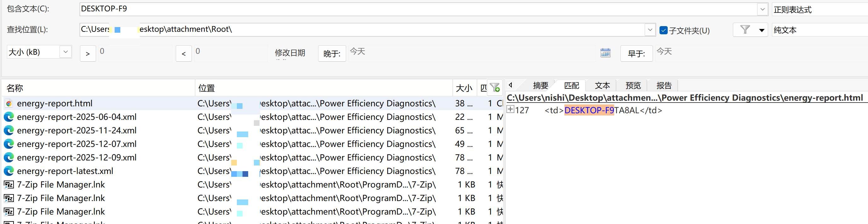The image size is (868, 224).
Task: Click the greater-than size button
Action: pyautogui.click(x=88, y=53)
